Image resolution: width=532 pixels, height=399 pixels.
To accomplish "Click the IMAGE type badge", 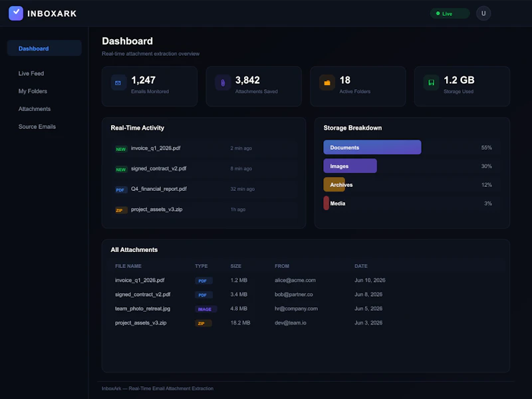I will point(205,309).
